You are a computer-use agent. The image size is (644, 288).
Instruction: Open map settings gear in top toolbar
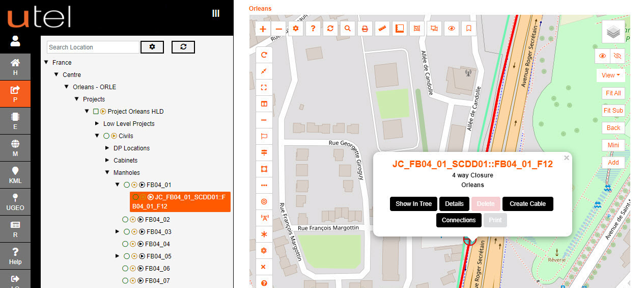click(x=296, y=29)
